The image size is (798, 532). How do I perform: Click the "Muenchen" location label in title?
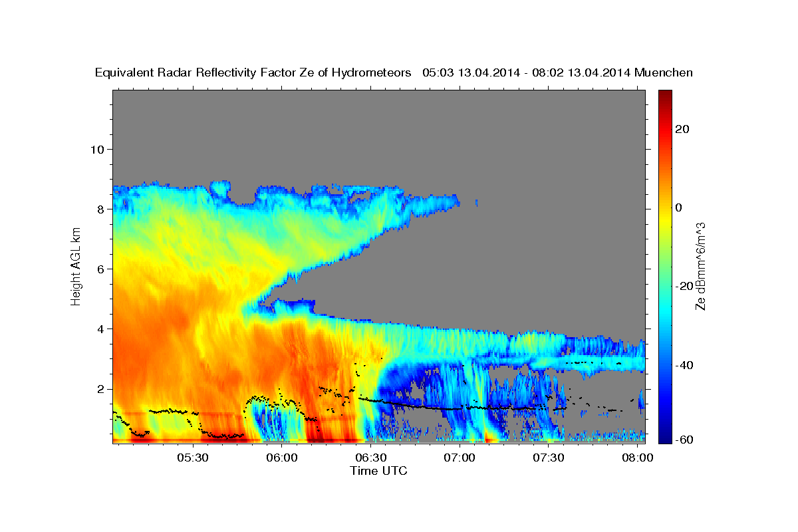tap(664, 73)
